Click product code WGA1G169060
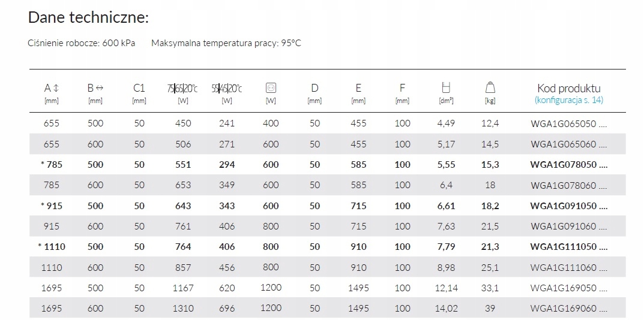644x320 pixels. 568,308
